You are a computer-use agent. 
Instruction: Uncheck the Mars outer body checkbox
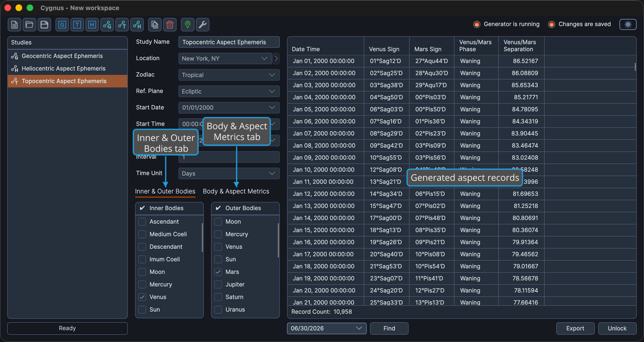(218, 272)
